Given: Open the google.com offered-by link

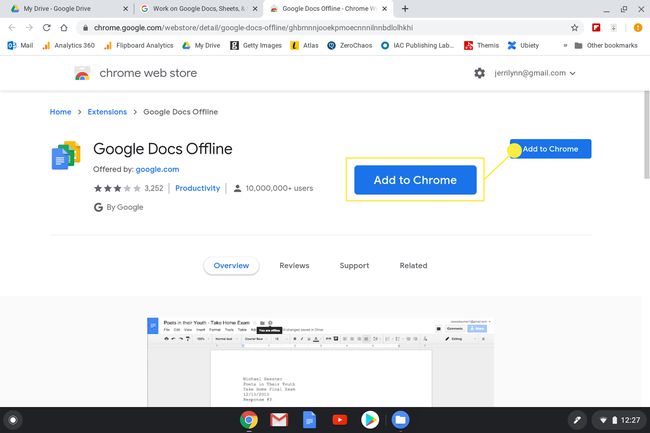Looking at the screenshot, I should (x=158, y=169).
